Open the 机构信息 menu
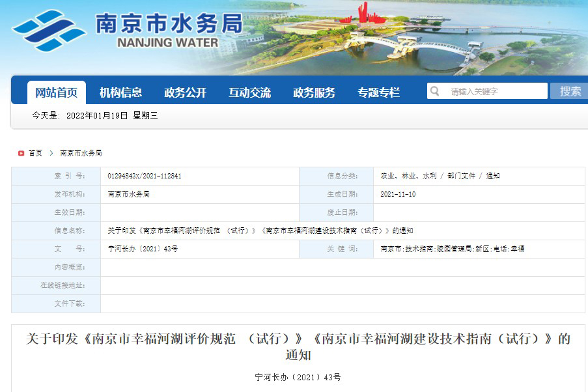This screenshot has height=392, width=588. click(120, 92)
